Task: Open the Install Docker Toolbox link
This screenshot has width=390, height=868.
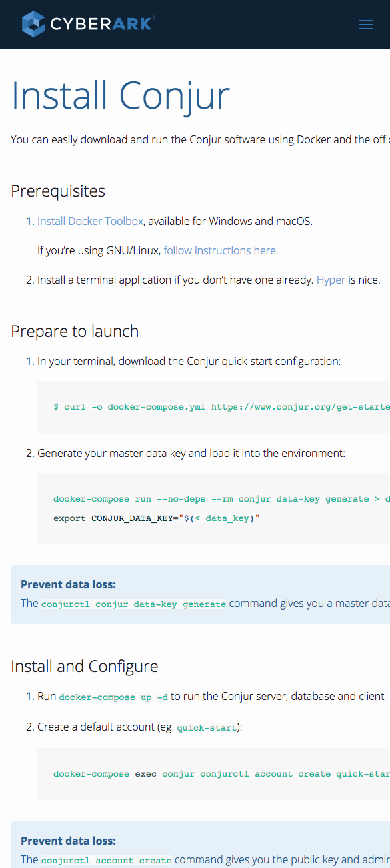Action: [x=90, y=221]
